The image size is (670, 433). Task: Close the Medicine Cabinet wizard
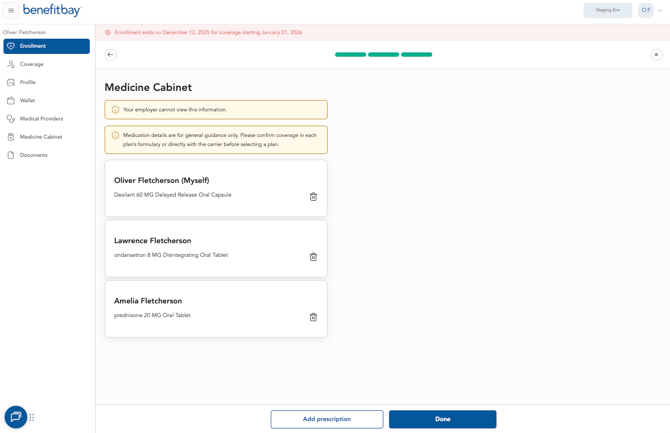(x=656, y=55)
